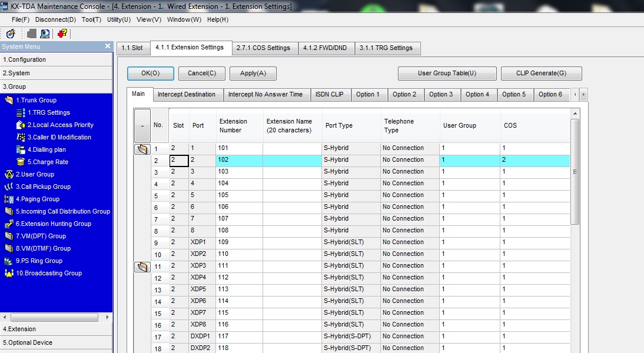The width and height of the screenshot is (644, 353).
Task: Open the User Group Table(U)
Action: [447, 73]
